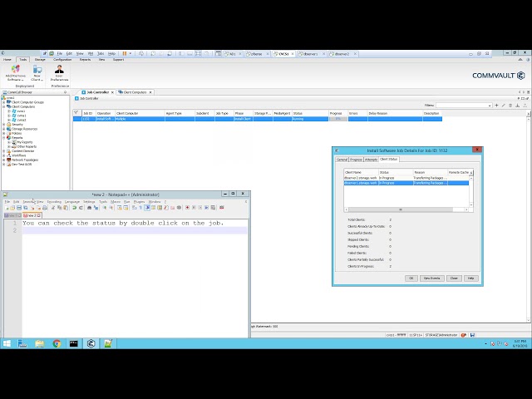532x399 pixels.
Task: Open the Notepad++ Language menu
Action: click(x=72, y=202)
